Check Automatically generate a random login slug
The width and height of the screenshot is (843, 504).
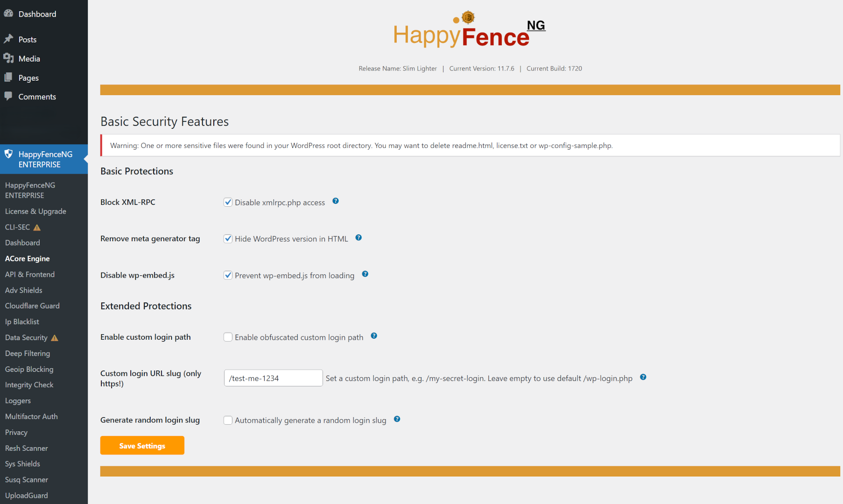228,420
